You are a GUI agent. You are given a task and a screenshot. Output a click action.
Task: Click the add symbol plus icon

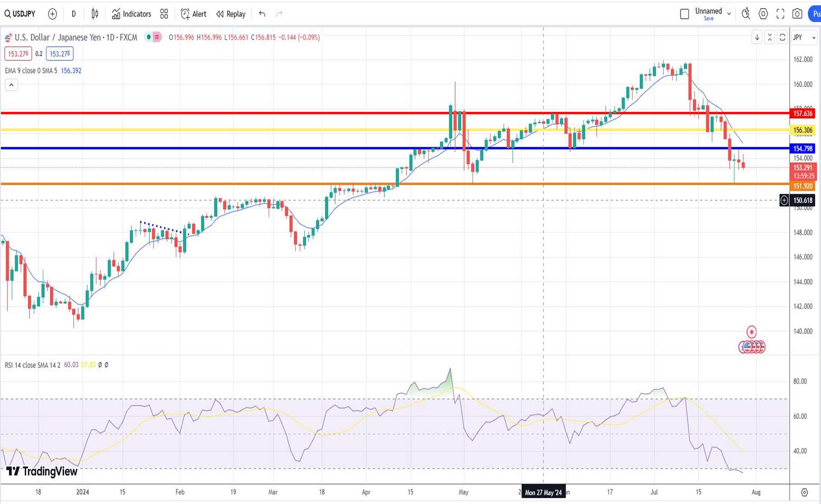pyautogui.click(x=52, y=14)
